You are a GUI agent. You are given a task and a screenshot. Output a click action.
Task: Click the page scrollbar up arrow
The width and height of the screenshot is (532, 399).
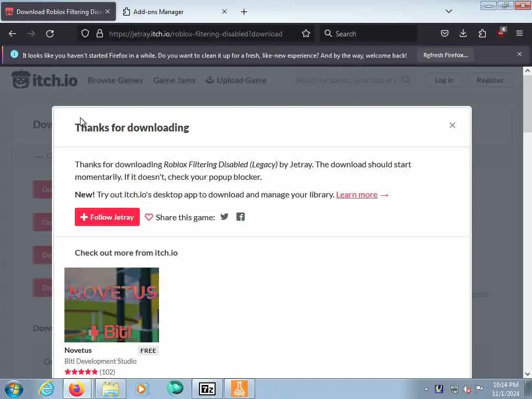[x=527, y=71]
